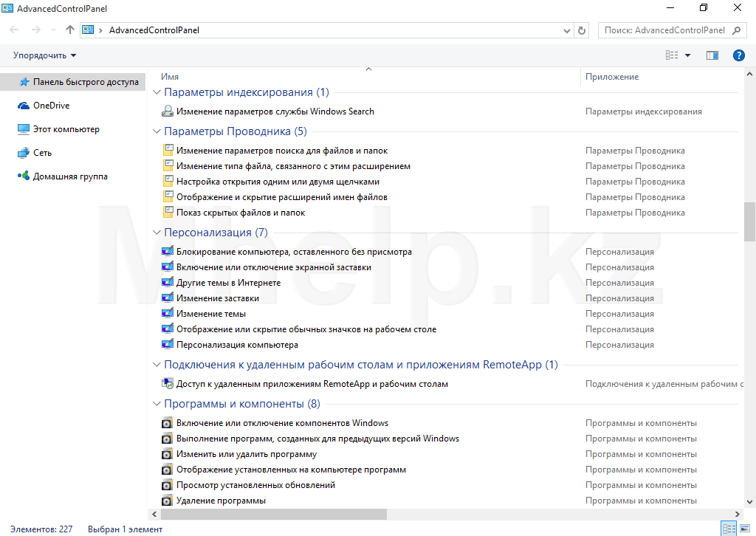Open the Help question mark icon
This screenshot has height=536, width=756.
tap(738, 55)
